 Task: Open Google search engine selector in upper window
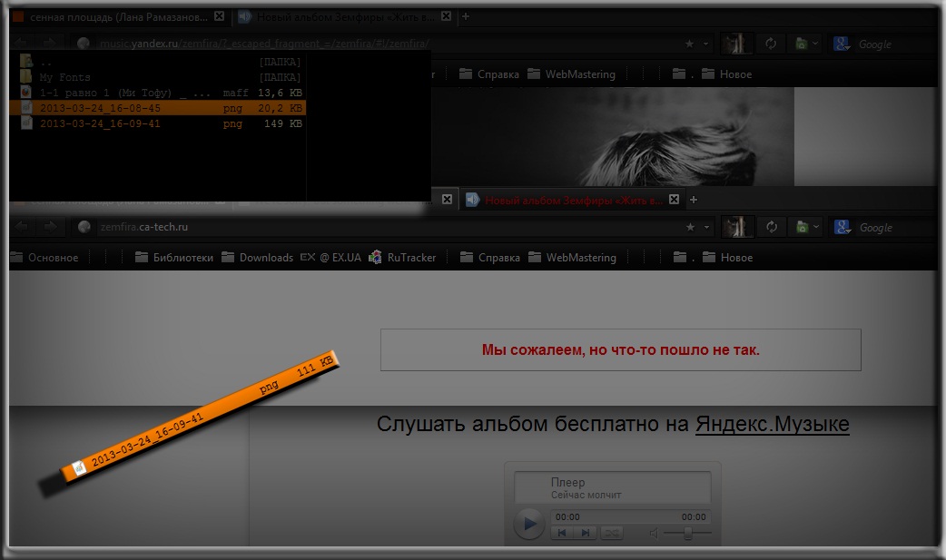point(842,44)
